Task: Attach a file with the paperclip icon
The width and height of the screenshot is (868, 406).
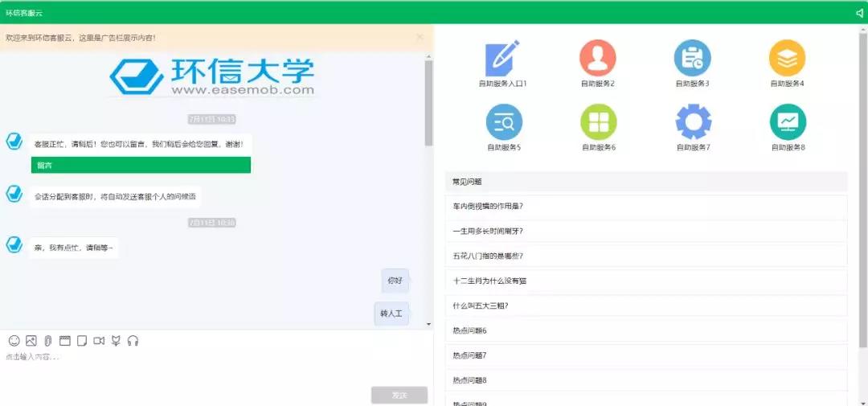Action: coord(48,341)
